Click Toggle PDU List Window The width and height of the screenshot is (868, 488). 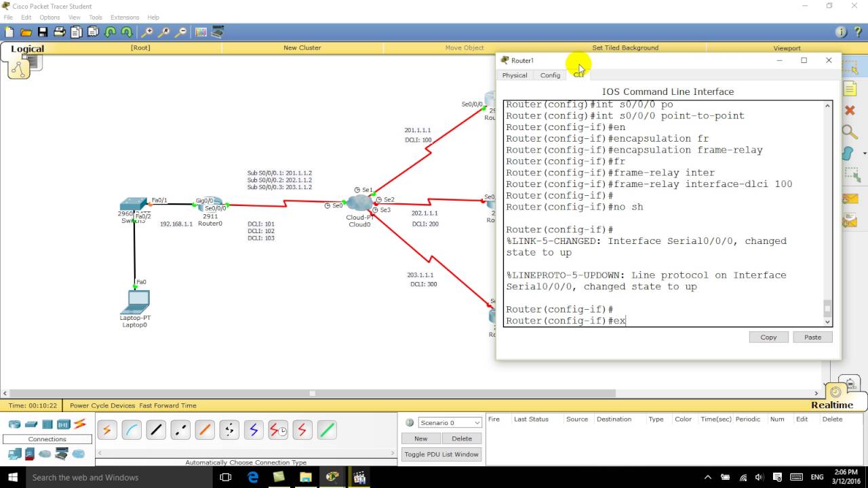(x=441, y=454)
